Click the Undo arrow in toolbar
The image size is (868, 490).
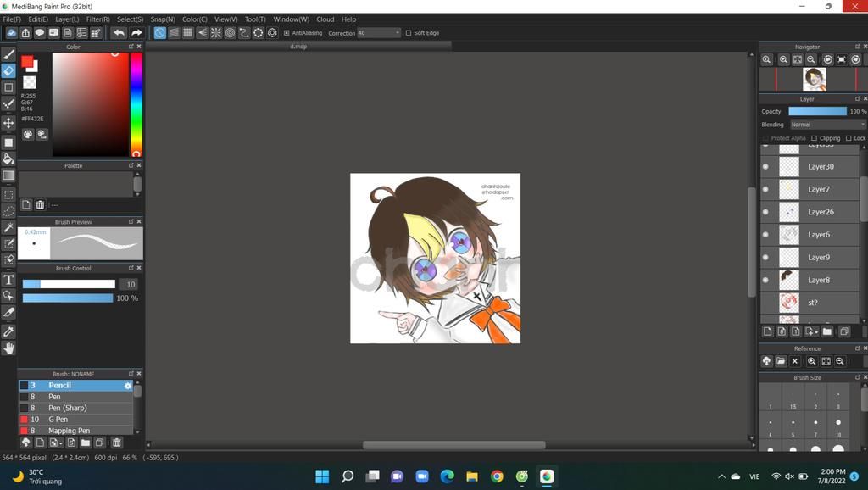coord(119,33)
